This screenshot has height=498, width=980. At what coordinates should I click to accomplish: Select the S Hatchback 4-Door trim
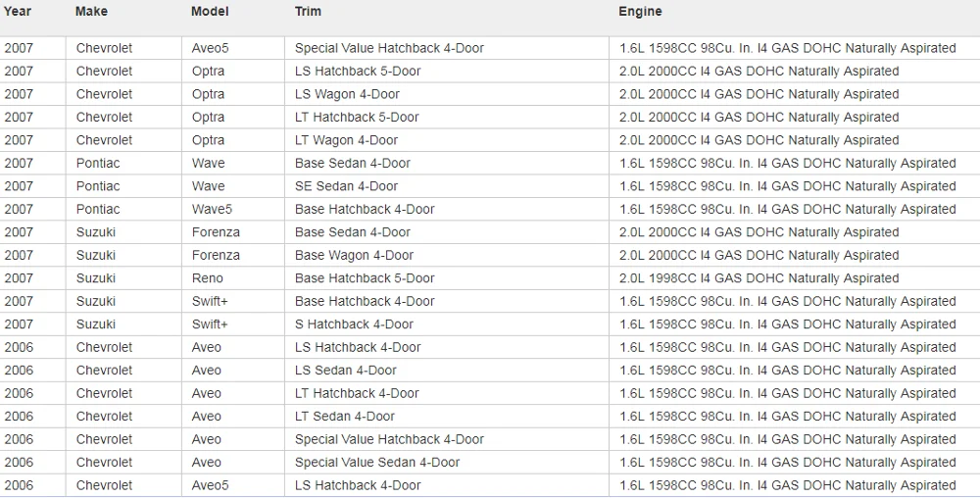click(354, 324)
